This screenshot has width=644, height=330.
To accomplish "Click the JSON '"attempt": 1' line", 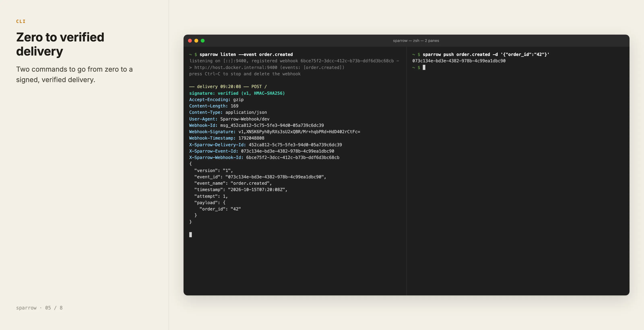I will 211,196.
